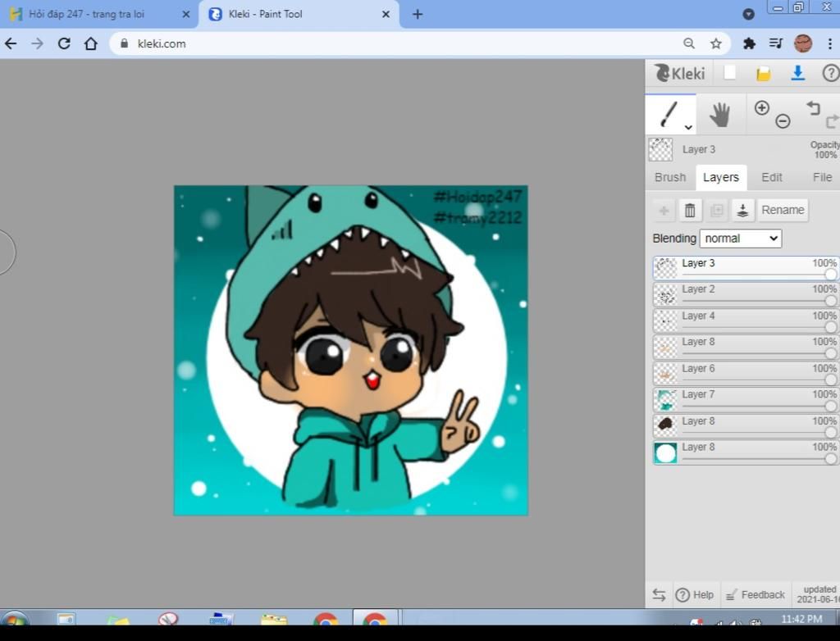
Task: Reload the kleki.com page
Action: click(64, 43)
